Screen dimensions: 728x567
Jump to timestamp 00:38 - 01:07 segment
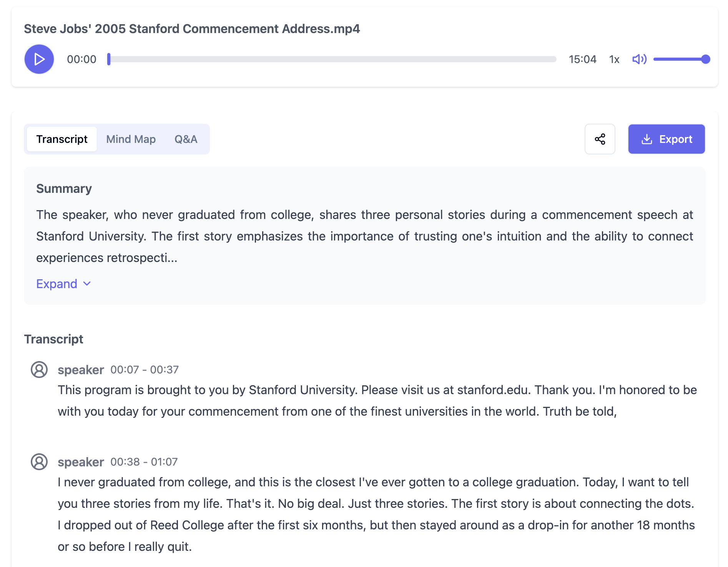point(144,462)
